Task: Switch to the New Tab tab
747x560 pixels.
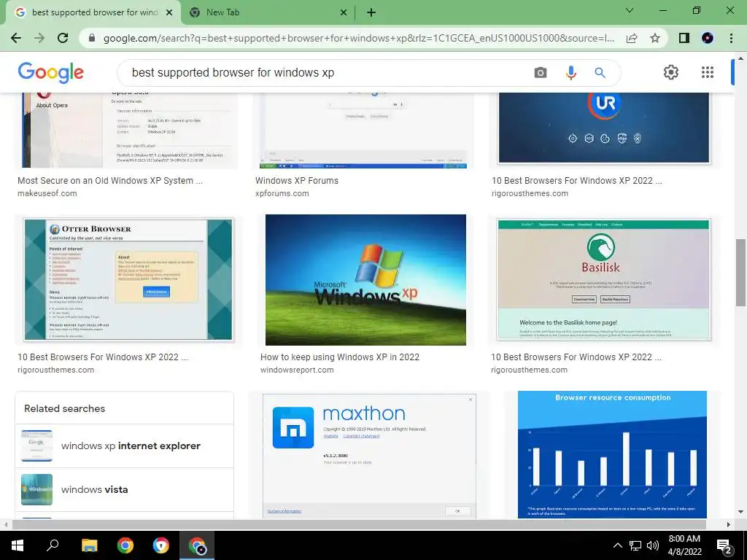Action: point(267,13)
